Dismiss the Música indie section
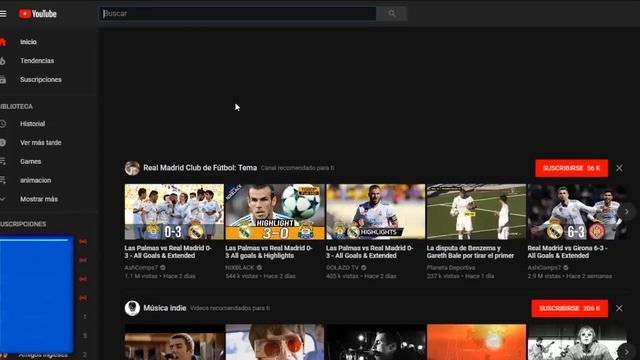The height and width of the screenshot is (360, 640). (x=619, y=309)
